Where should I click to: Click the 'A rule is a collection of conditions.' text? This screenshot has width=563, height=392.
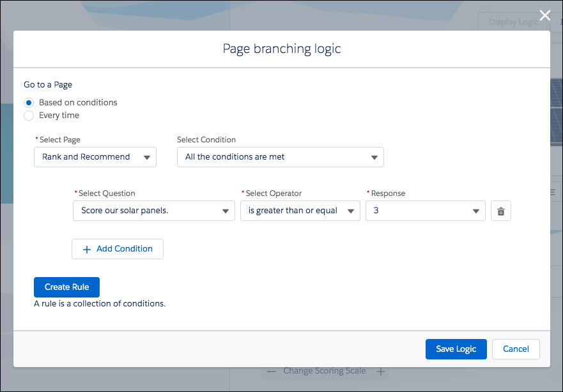click(x=100, y=304)
